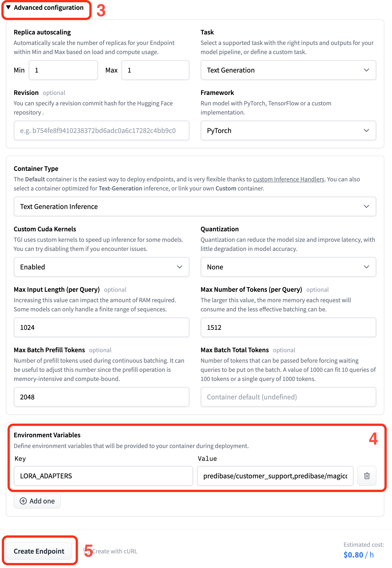The width and height of the screenshot is (392, 568).
Task: Click the Create Endpoint button
Action: pos(39,551)
